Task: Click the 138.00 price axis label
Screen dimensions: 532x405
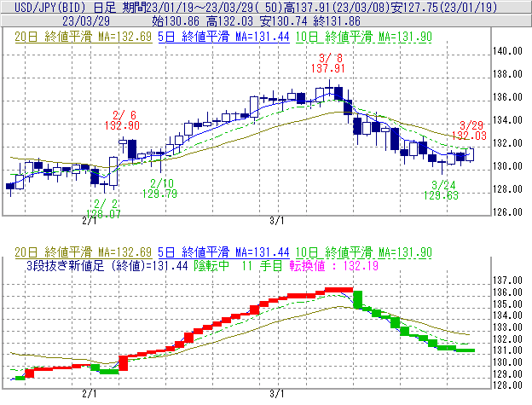Action: click(x=507, y=74)
